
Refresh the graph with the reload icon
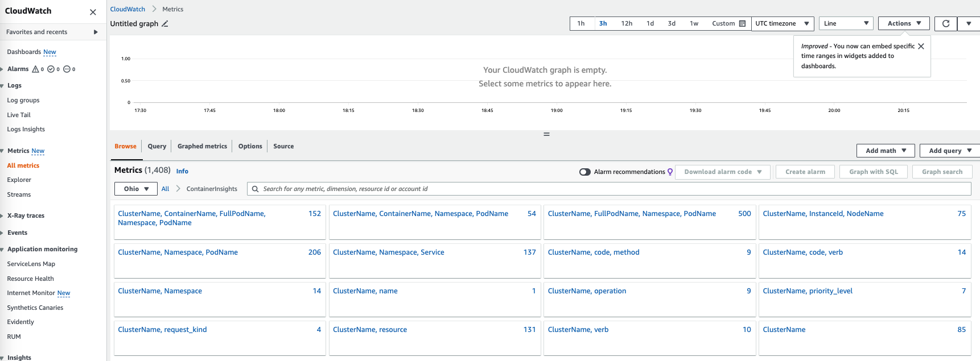[946, 23]
